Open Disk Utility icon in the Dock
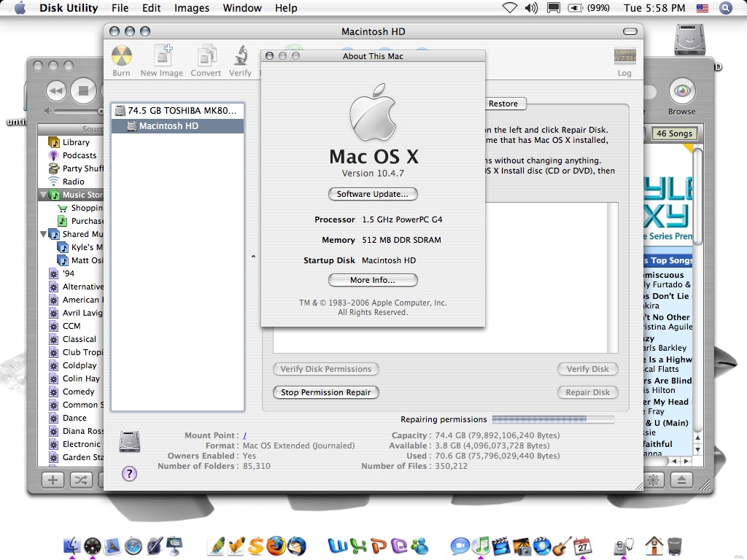Viewport: 747px width, 560px height. point(624,545)
